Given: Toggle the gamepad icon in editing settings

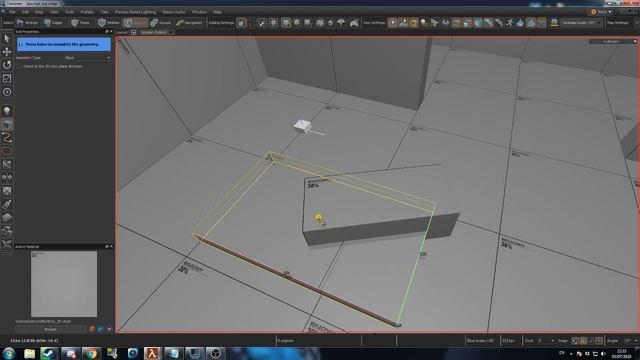Looking at the screenshot, I should click(x=354, y=23).
